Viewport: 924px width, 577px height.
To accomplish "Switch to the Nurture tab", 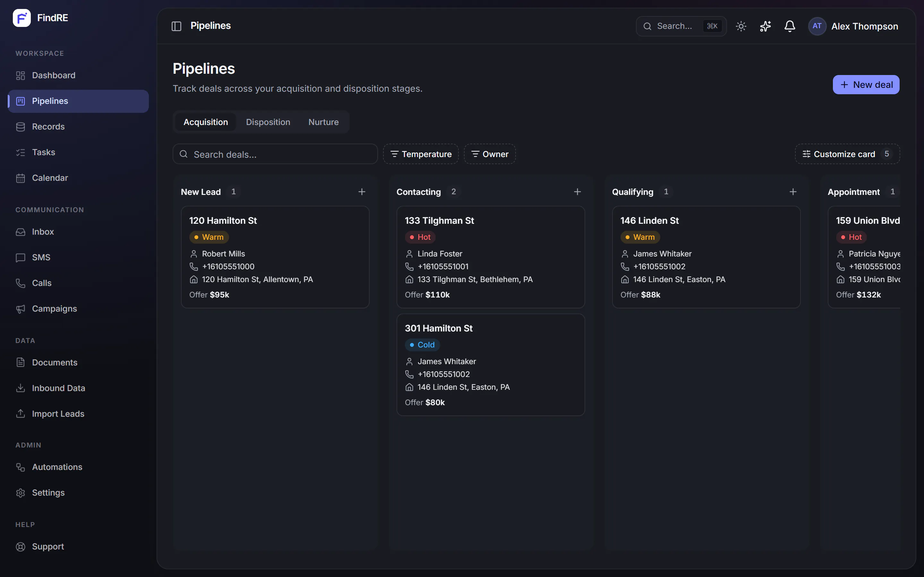I will [x=323, y=122].
